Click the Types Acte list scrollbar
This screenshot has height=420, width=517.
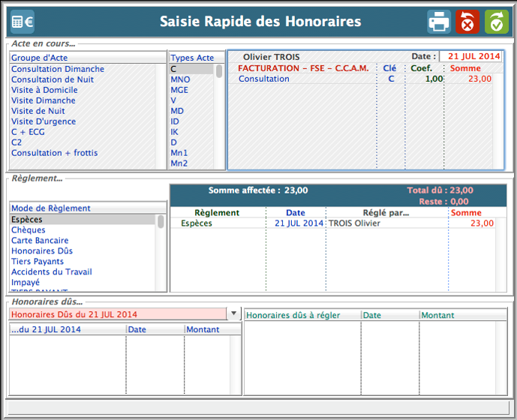click(x=219, y=112)
